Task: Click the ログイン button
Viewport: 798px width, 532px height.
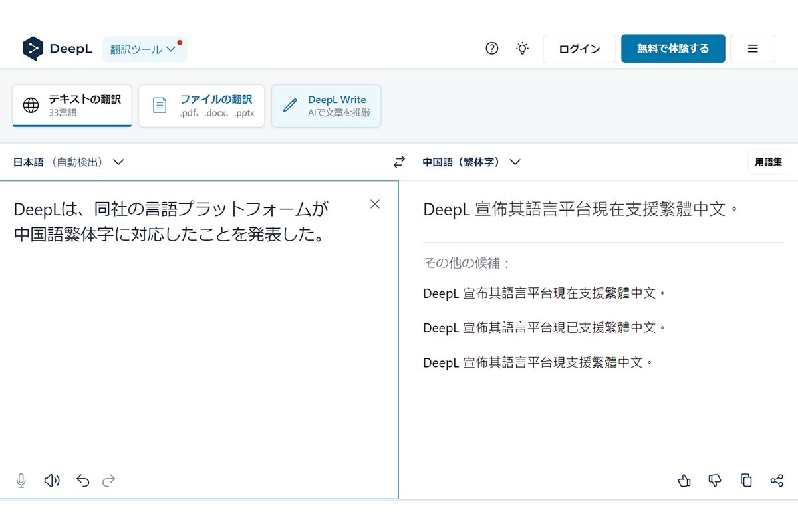Action: (x=579, y=48)
